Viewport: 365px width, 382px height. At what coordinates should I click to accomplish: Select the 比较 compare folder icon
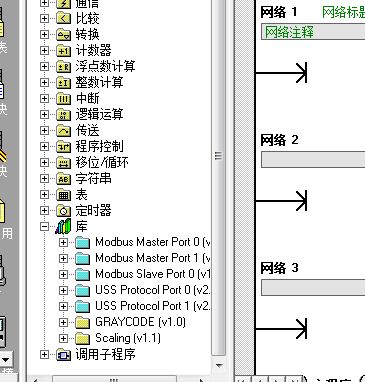(63, 18)
